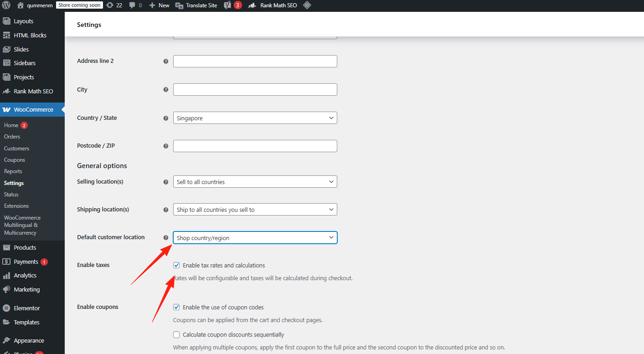This screenshot has height=354, width=644.
Task: Click into the City text field
Action: coord(255,90)
